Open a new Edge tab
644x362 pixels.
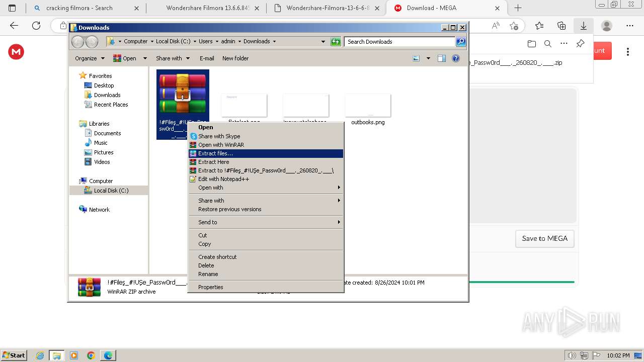coord(518,8)
